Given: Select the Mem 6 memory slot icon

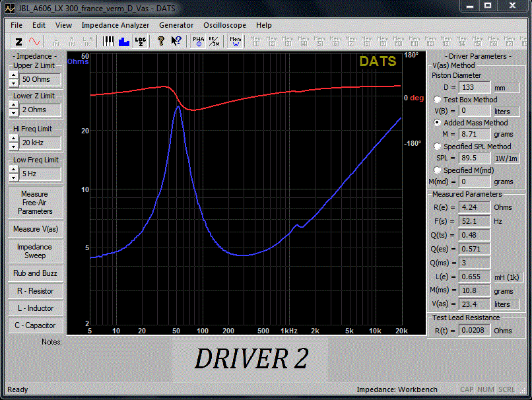Looking at the screenshot, I should [335, 42].
